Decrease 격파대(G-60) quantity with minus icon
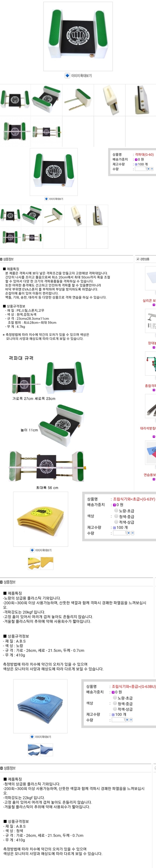156x868 pixels. coord(152,169)
